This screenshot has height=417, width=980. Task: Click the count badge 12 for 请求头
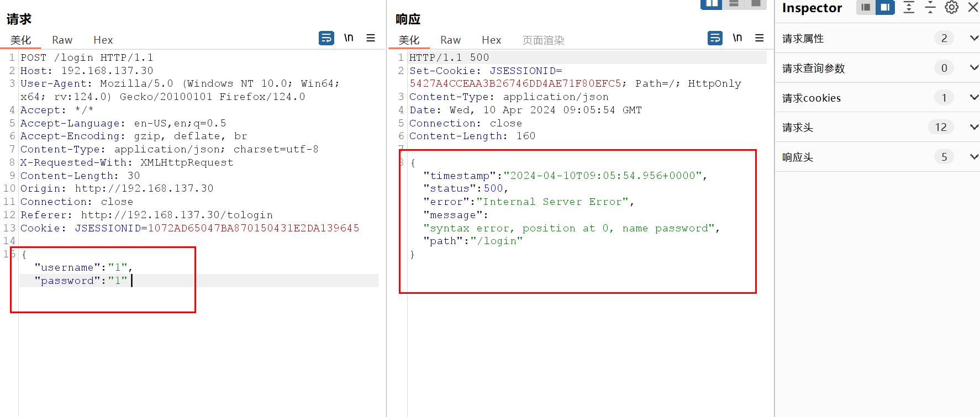point(941,128)
